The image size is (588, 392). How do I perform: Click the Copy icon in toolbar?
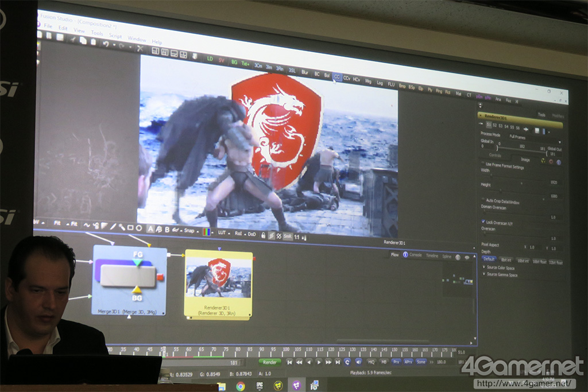pos(83,41)
